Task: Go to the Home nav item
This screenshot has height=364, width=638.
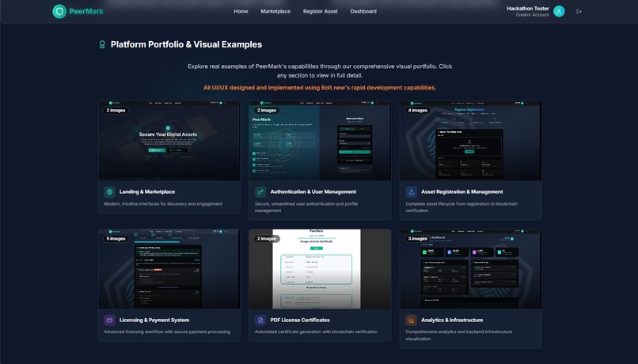Action: [x=241, y=11]
